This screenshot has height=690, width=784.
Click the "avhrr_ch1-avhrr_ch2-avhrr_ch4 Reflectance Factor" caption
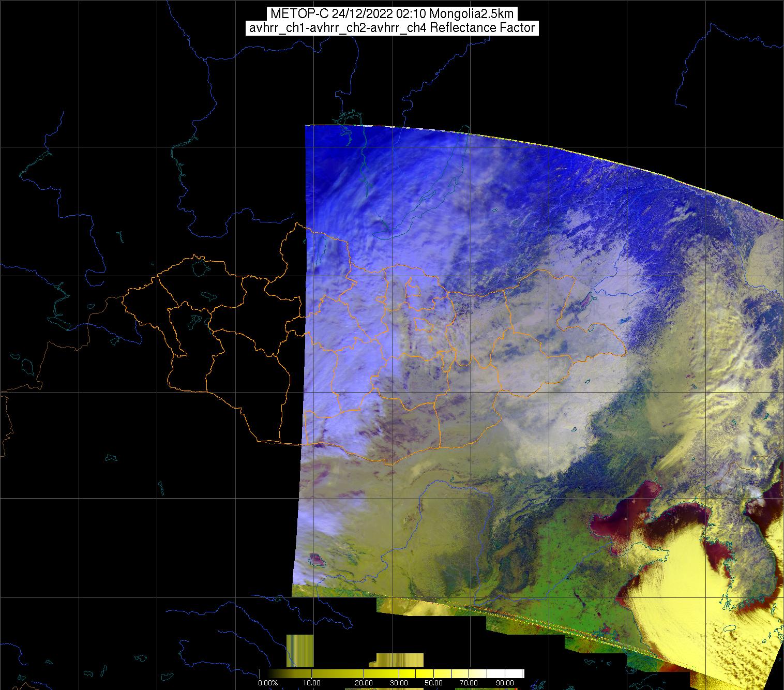392,28
